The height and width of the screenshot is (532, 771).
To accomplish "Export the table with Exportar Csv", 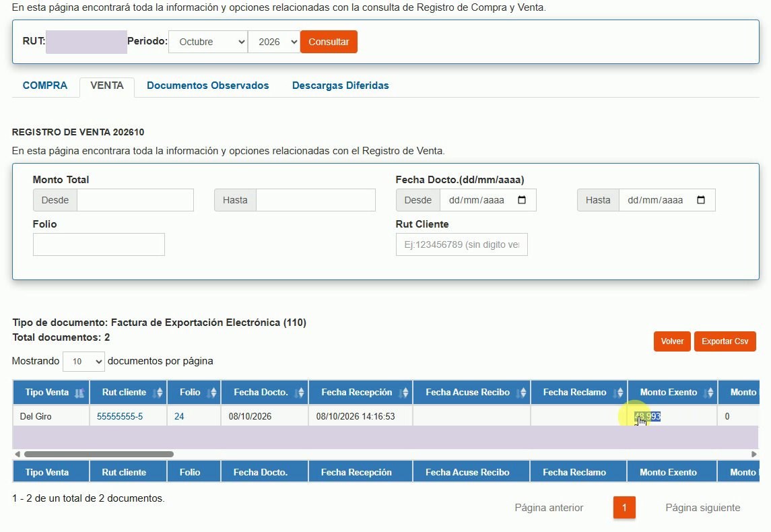I will [725, 341].
